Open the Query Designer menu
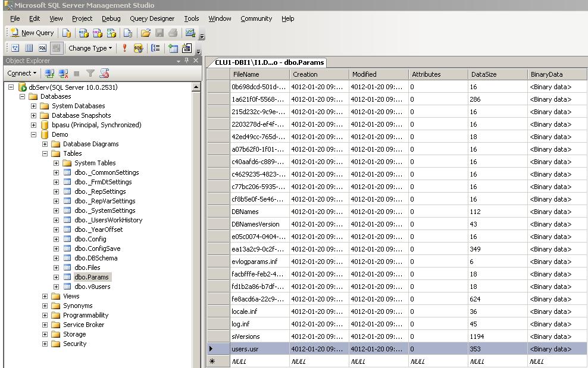588x368 pixels. tap(152, 18)
